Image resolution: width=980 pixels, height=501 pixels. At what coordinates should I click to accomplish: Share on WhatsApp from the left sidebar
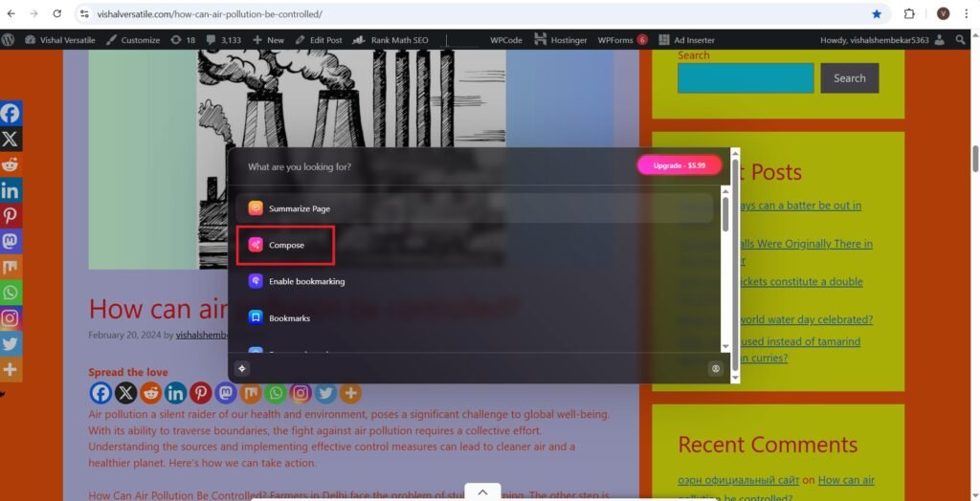(x=11, y=293)
